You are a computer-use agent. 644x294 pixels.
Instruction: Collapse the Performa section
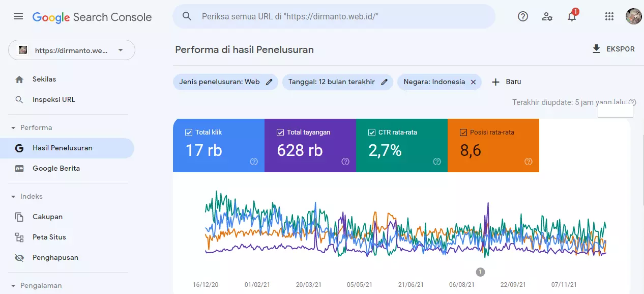coord(13,127)
